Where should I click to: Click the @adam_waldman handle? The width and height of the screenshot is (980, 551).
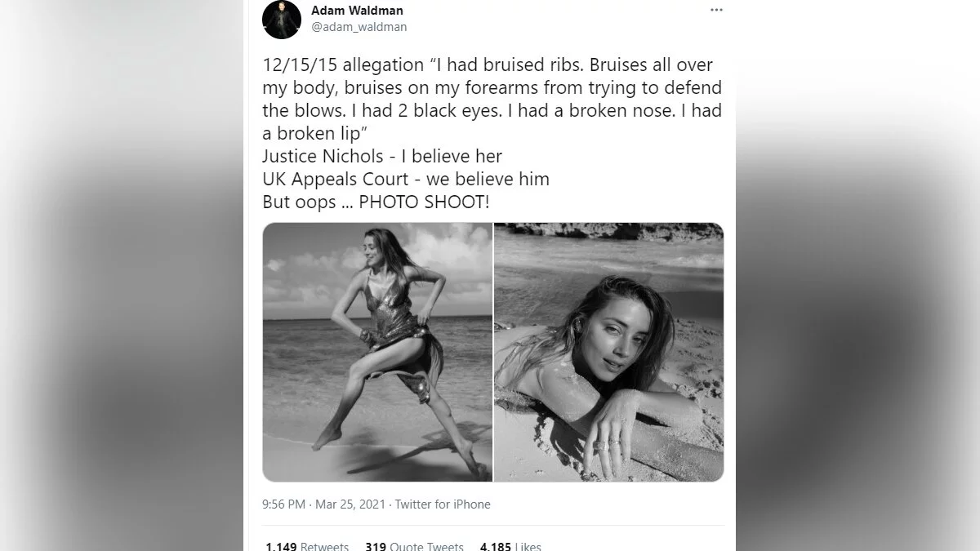[359, 27]
